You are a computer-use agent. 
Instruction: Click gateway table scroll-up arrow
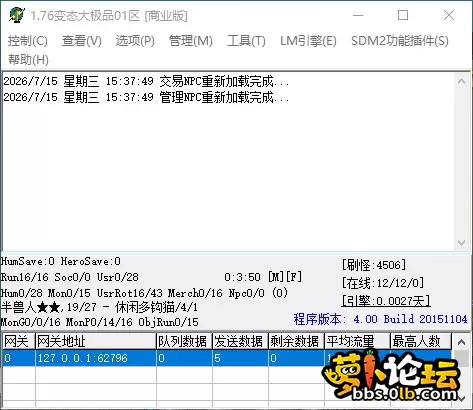pos(461,342)
